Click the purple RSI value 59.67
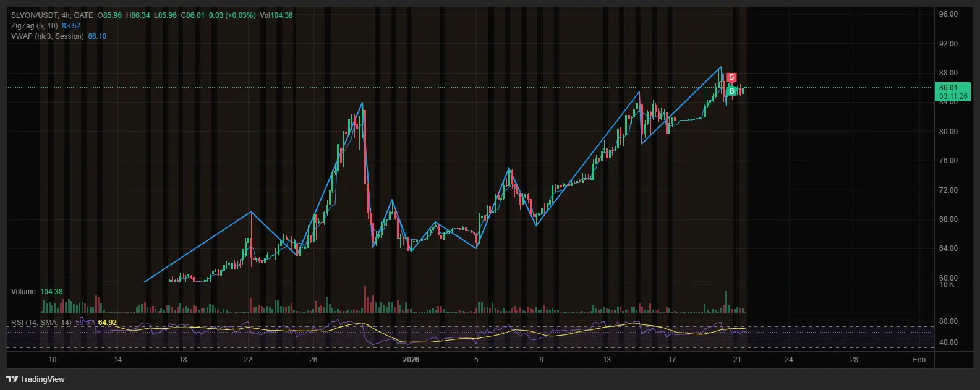This screenshot has height=390, width=980. (85, 323)
